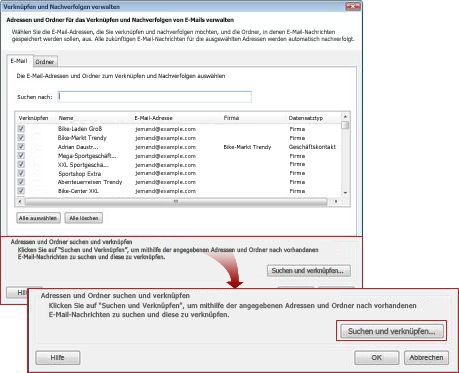Click Suchen und verknüpfen in the enlarged callout
The width and height of the screenshot is (459, 373).
392,331
